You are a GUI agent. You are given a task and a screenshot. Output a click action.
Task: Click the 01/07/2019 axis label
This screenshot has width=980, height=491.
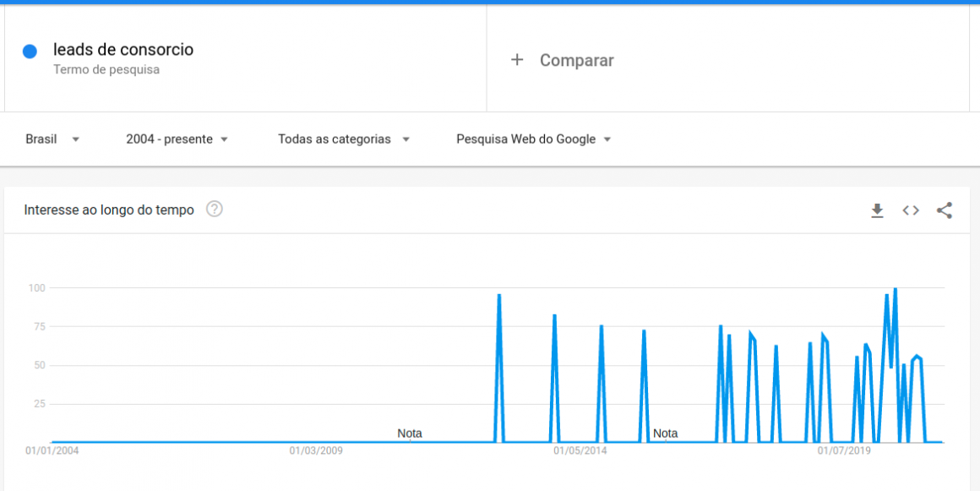843,451
